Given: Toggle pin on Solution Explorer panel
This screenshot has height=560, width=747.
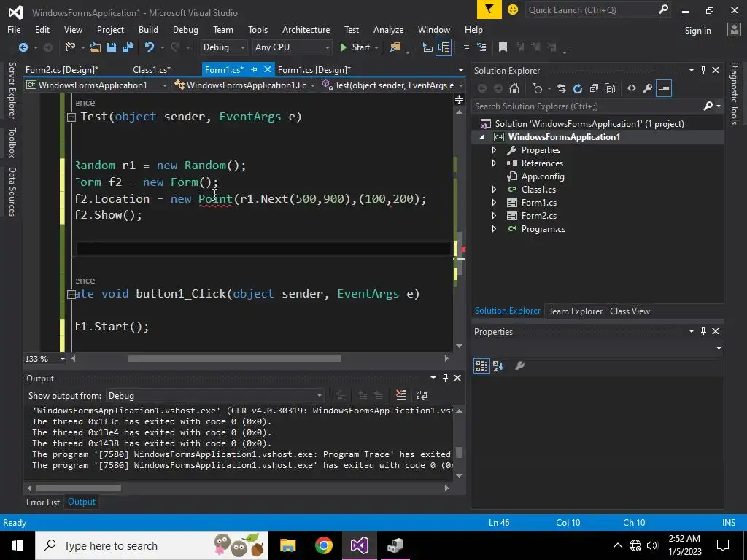Looking at the screenshot, I should pos(704,70).
